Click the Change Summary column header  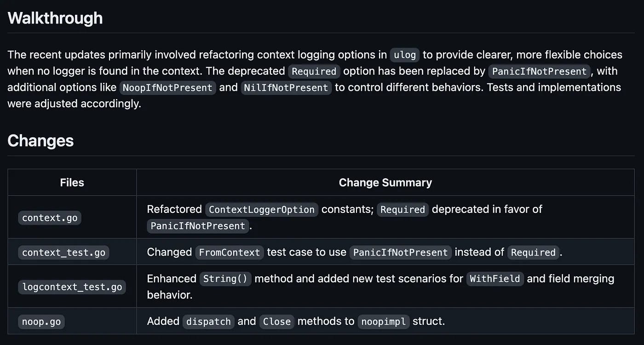pos(385,182)
